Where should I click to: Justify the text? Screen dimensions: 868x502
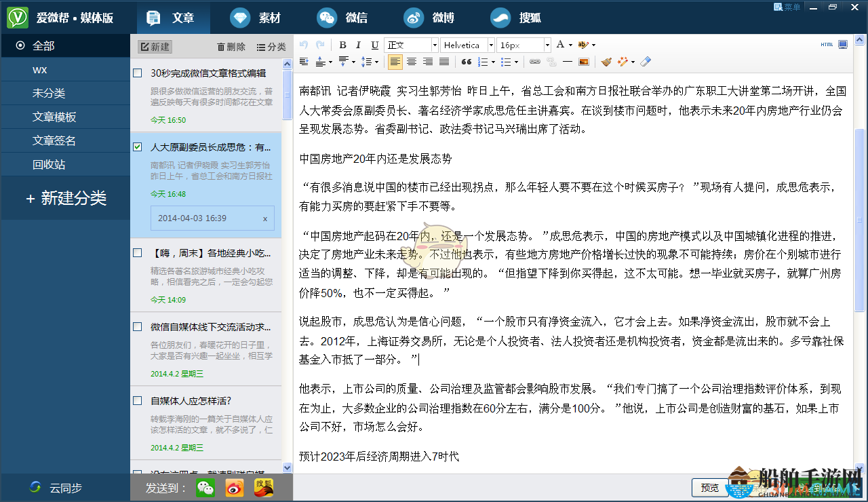click(x=444, y=62)
